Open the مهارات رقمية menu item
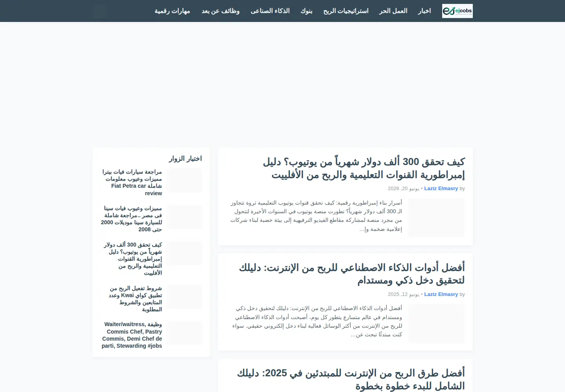This screenshot has height=392, width=565. (172, 11)
